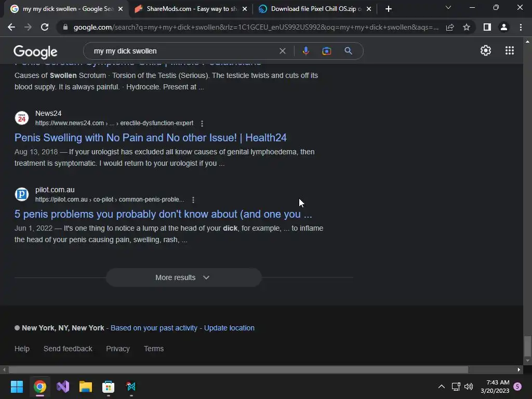Viewport: 532px width, 399px height.
Task: Open 5 penis problems article link
Action: click(163, 214)
